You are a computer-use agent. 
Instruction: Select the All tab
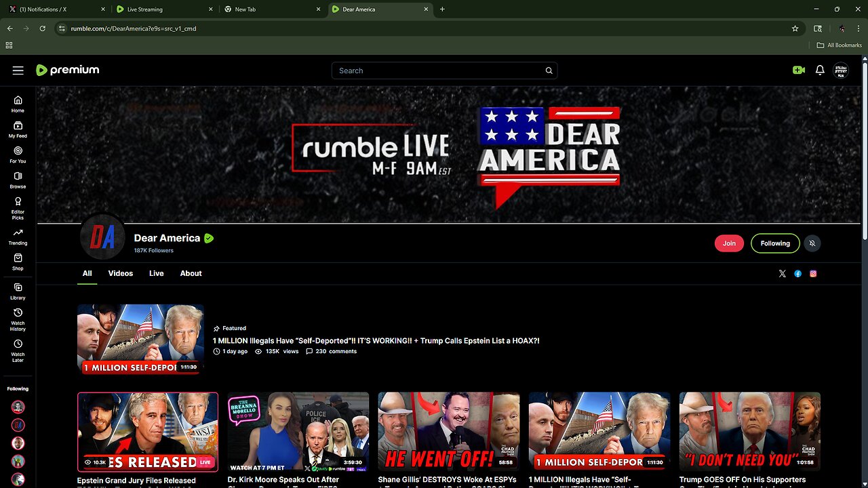click(87, 273)
